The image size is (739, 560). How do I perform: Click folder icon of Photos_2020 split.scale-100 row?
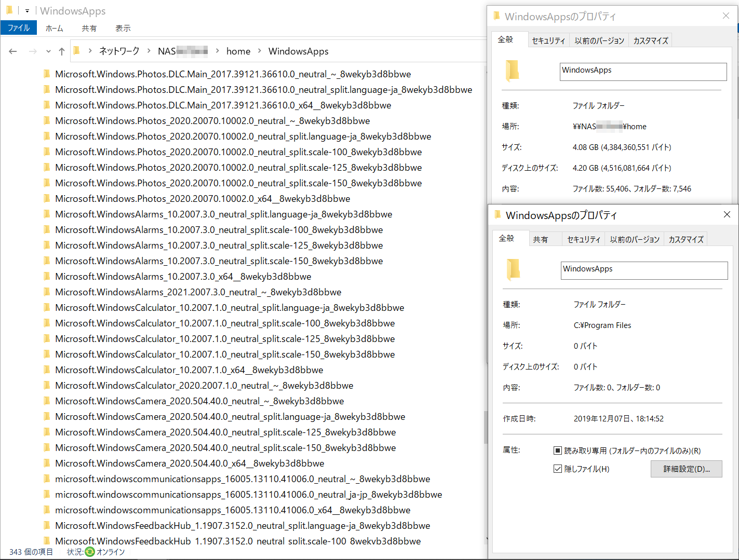[x=47, y=152]
